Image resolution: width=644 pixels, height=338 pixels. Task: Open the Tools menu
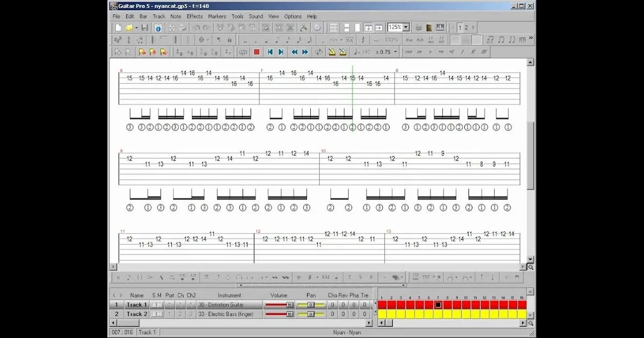click(237, 16)
